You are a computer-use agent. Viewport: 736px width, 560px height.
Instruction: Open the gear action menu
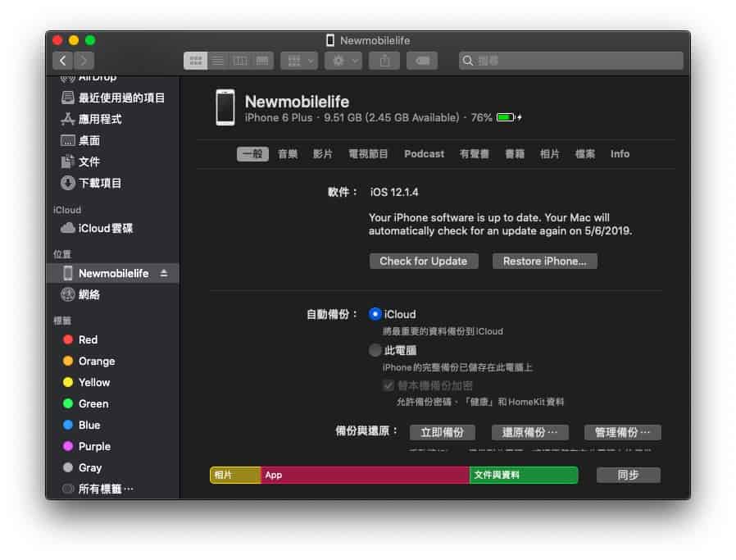pos(343,61)
